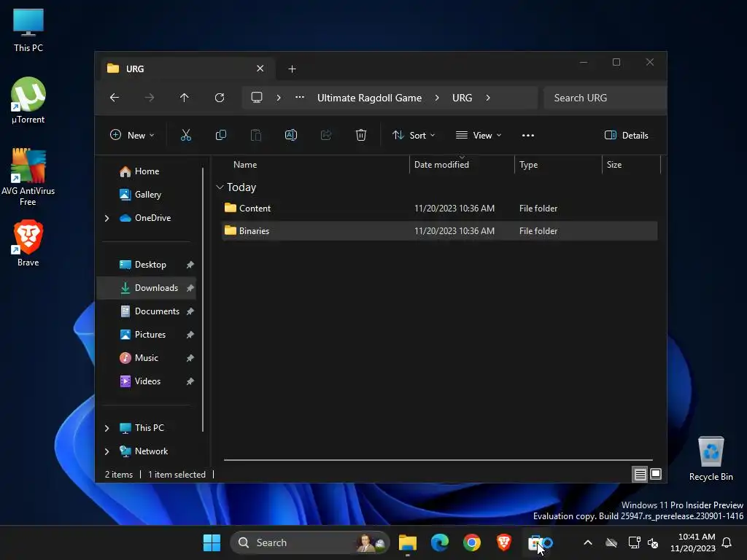This screenshot has width=747, height=560.
Task: Unpin Videos from quick access
Action: 190,381
